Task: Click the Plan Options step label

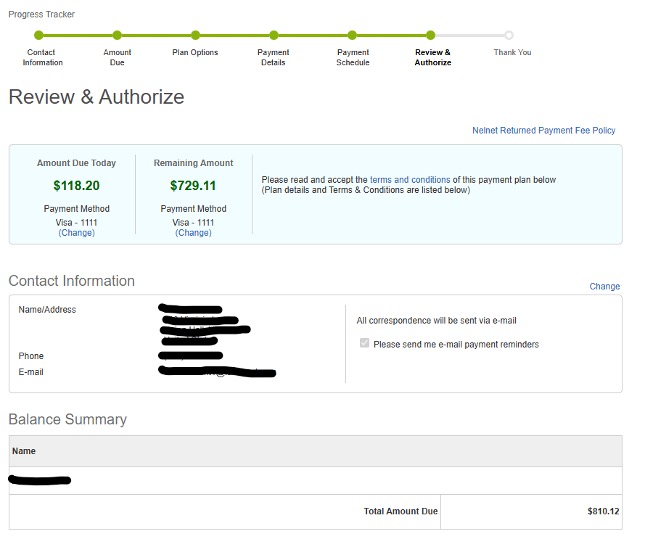Action: point(195,52)
